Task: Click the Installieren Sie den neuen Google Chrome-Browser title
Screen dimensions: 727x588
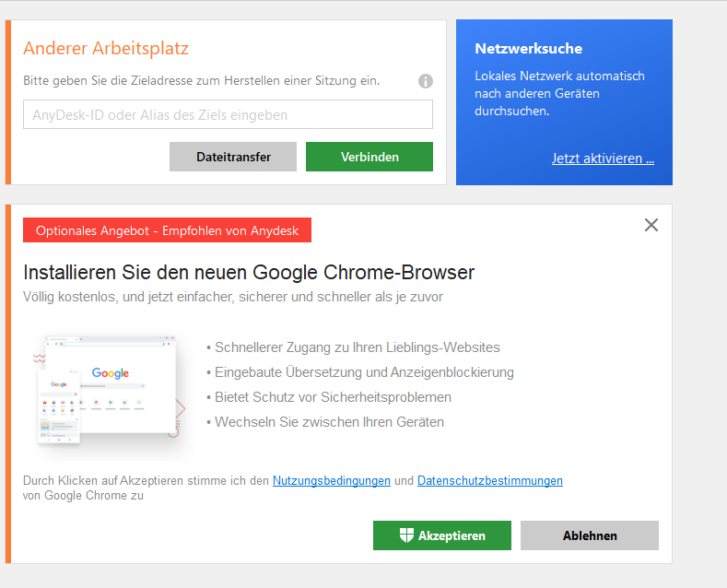Action: (x=249, y=273)
